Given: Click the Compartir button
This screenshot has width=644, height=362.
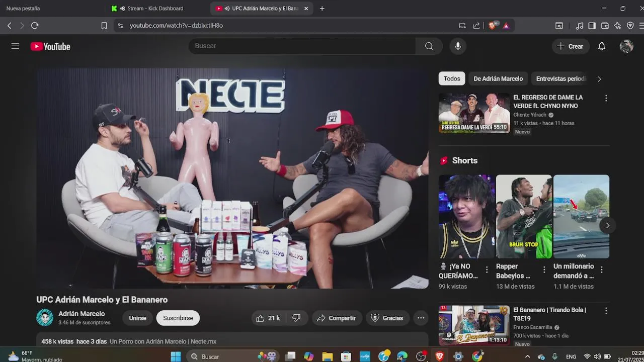Looking at the screenshot, I should [336, 318].
